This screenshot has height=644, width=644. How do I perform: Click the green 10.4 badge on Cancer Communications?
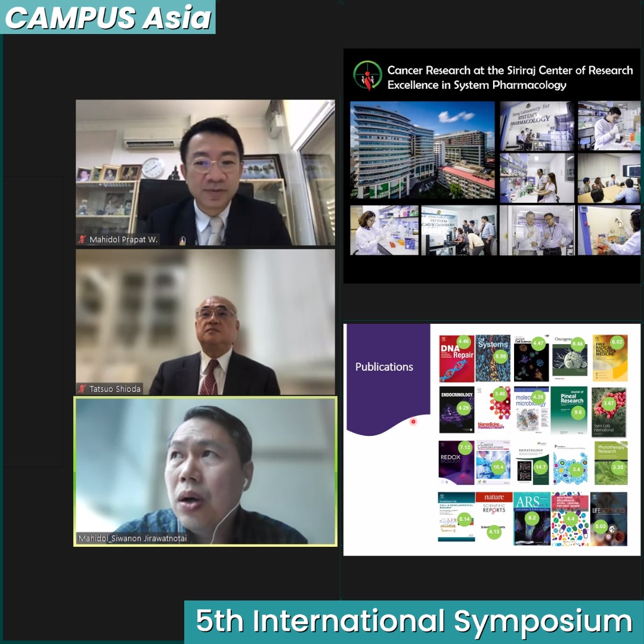(499, 467)
